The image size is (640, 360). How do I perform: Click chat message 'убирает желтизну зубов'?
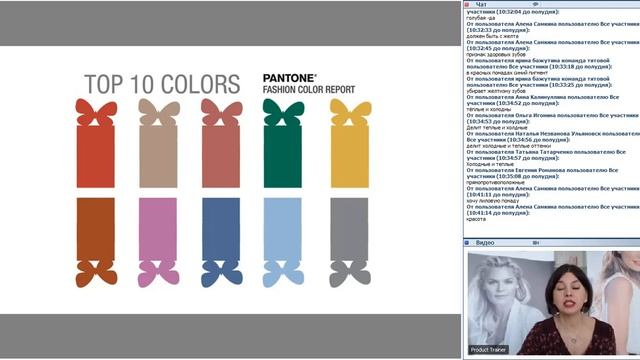(x=496, y=91)
